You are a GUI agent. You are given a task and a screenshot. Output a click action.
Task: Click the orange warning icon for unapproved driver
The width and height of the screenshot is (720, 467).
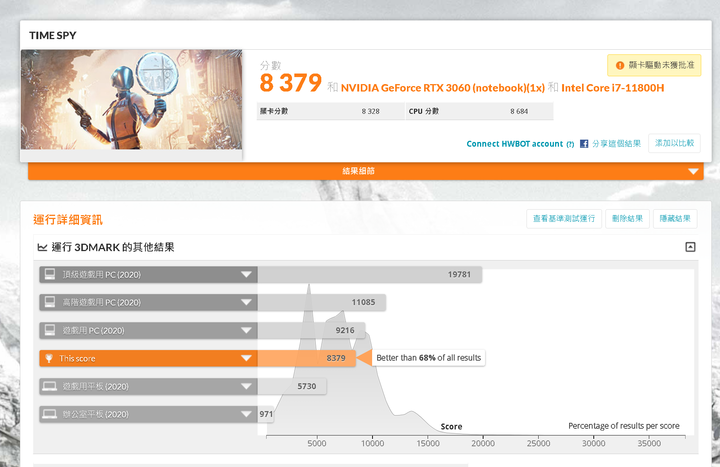(619, 66)
